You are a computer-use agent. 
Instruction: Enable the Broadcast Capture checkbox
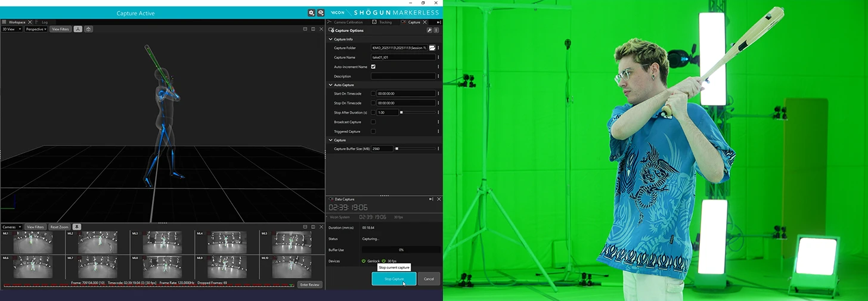click(373, 122)
